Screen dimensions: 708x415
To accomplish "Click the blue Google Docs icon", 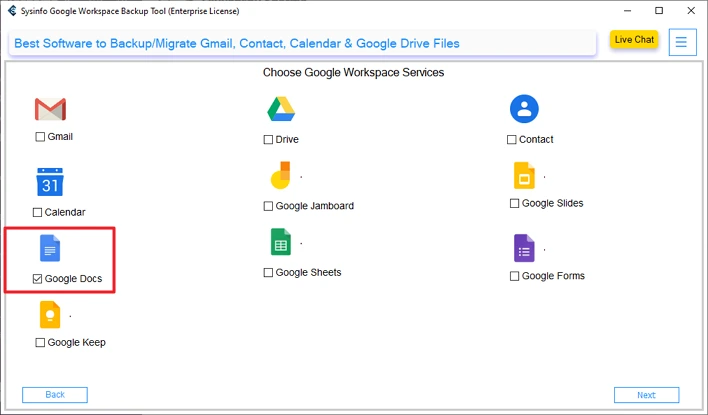I will tap(50, 248).
